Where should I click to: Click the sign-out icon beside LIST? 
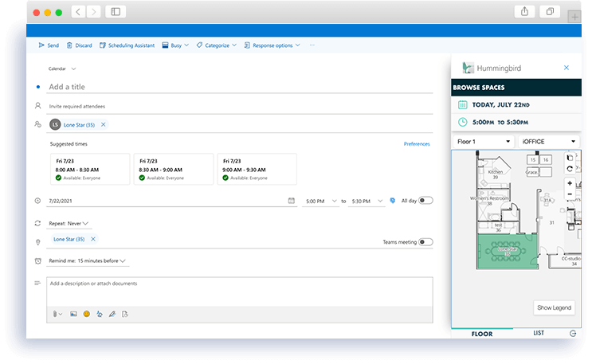click(573, 334)
